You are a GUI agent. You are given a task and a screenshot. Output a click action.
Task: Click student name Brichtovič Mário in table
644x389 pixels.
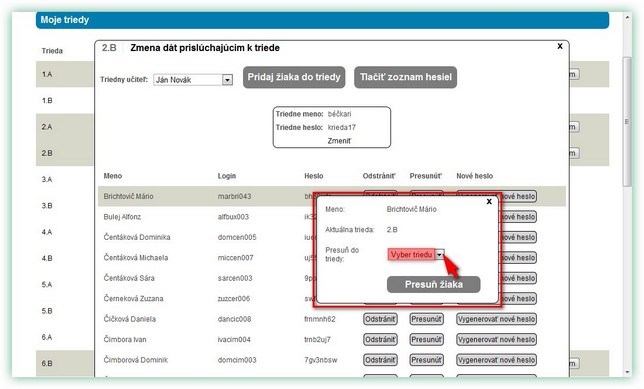[x=128, y=196]
